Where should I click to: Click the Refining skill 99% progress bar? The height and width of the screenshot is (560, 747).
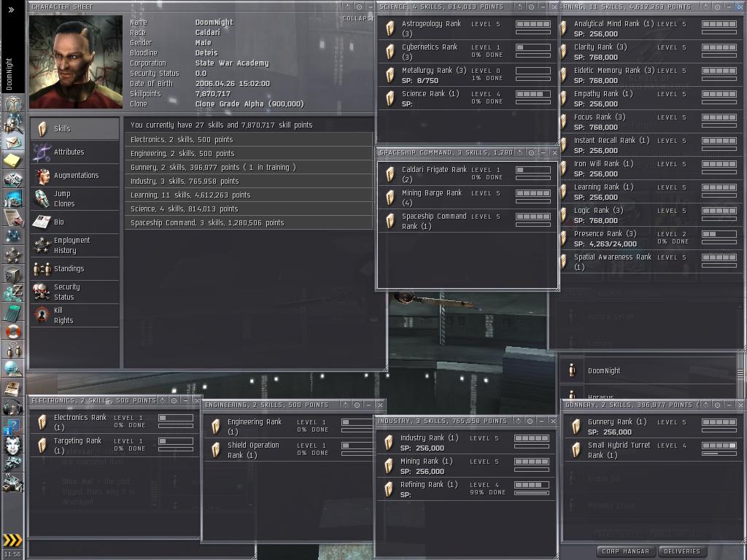coord(532,493)
